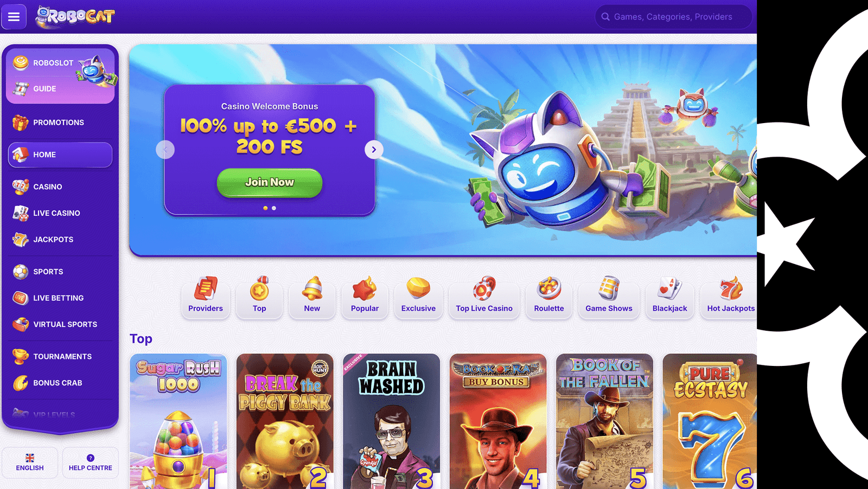Open the Hot Jackpots category

click(730, 295)
